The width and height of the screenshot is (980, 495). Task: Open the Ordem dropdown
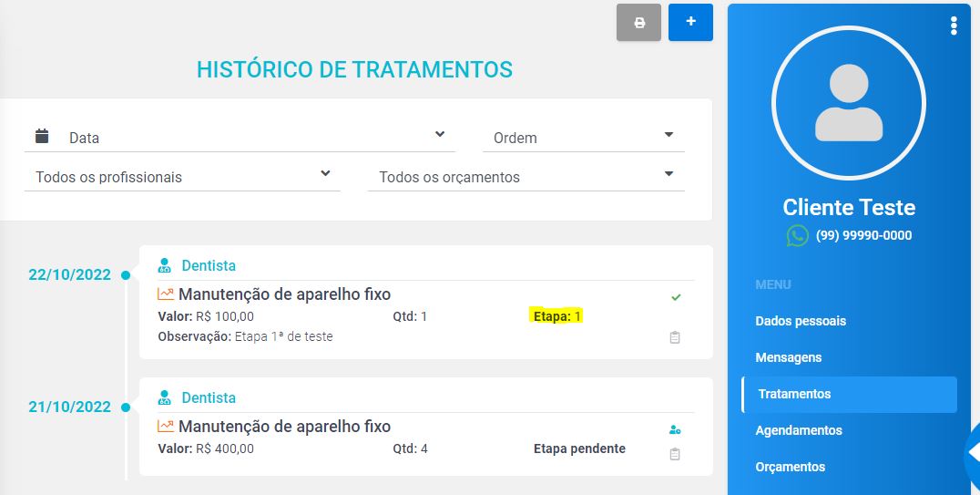pos(584,137)
